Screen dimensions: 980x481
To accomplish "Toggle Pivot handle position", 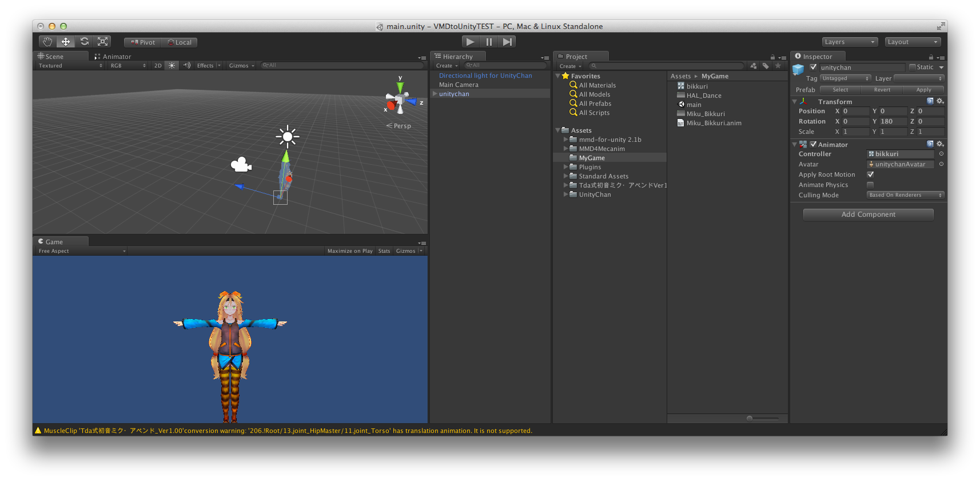I will [x=143, y=42].
